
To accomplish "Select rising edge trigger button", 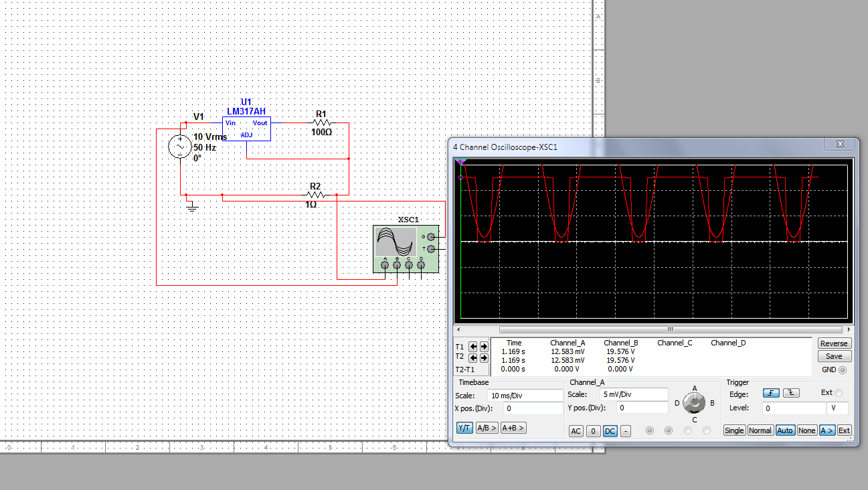I will pos(771,393).
